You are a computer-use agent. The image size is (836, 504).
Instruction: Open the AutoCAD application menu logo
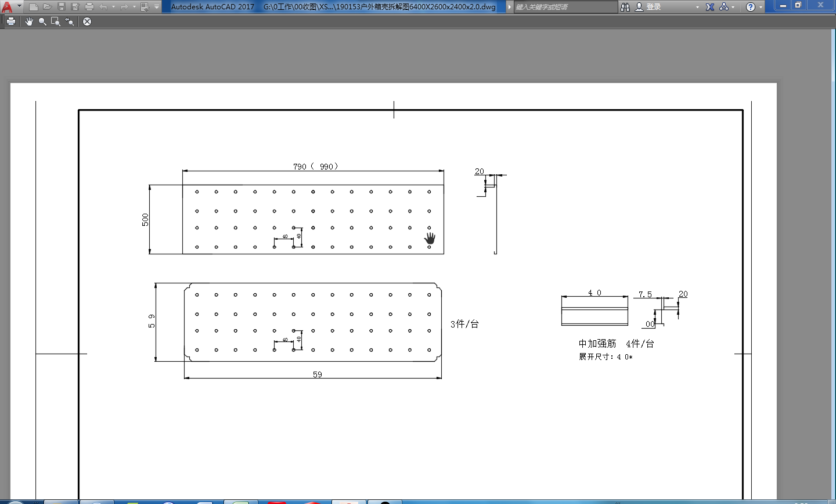(7, 7)
